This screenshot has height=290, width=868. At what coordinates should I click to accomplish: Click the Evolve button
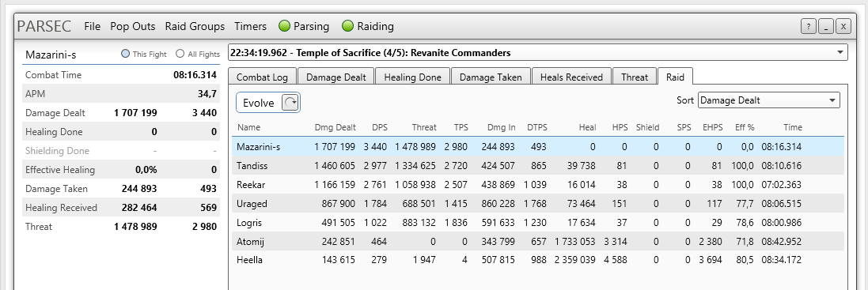[x=268, y=102]
